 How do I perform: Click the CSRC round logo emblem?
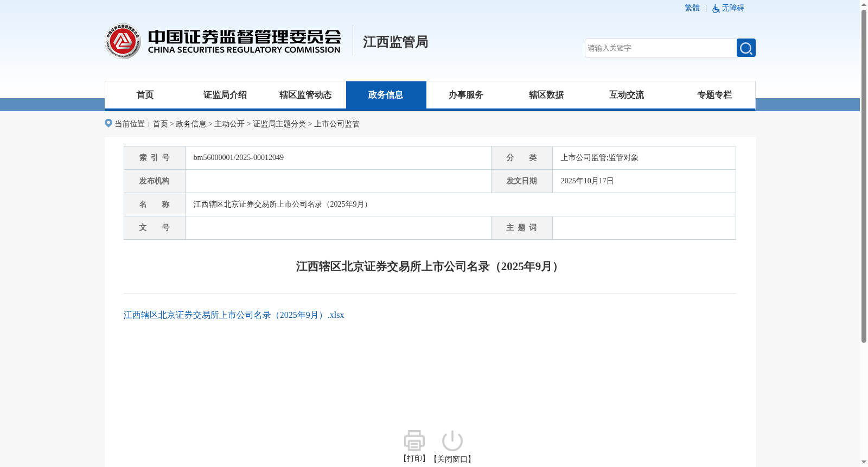pos(123,41)
